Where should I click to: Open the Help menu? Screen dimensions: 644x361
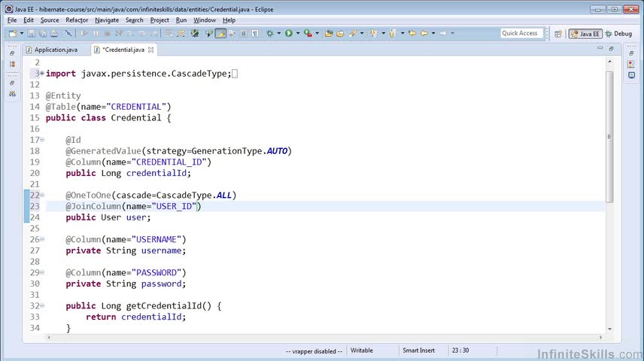pyautogui.click(x=229, y=20)
